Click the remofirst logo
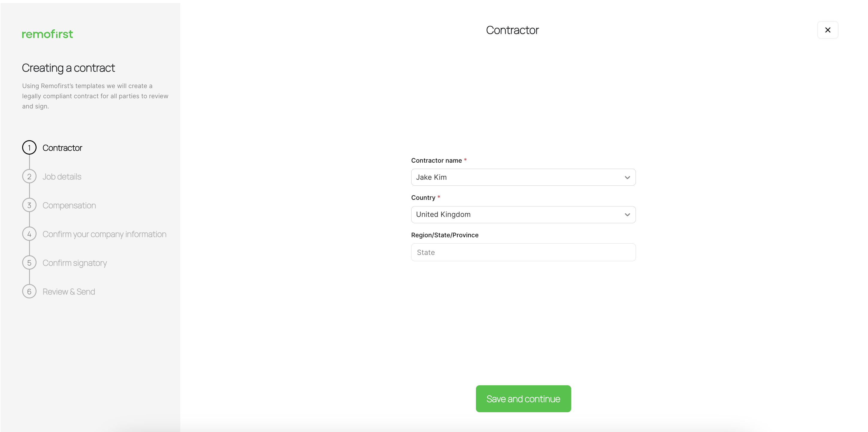868x432 pixels. coord(47,34)
